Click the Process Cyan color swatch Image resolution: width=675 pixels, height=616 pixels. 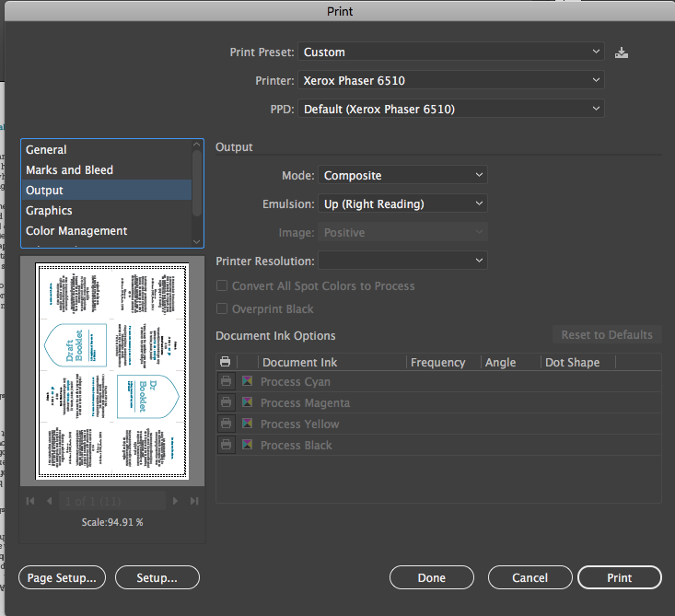(x=247, y=382)
